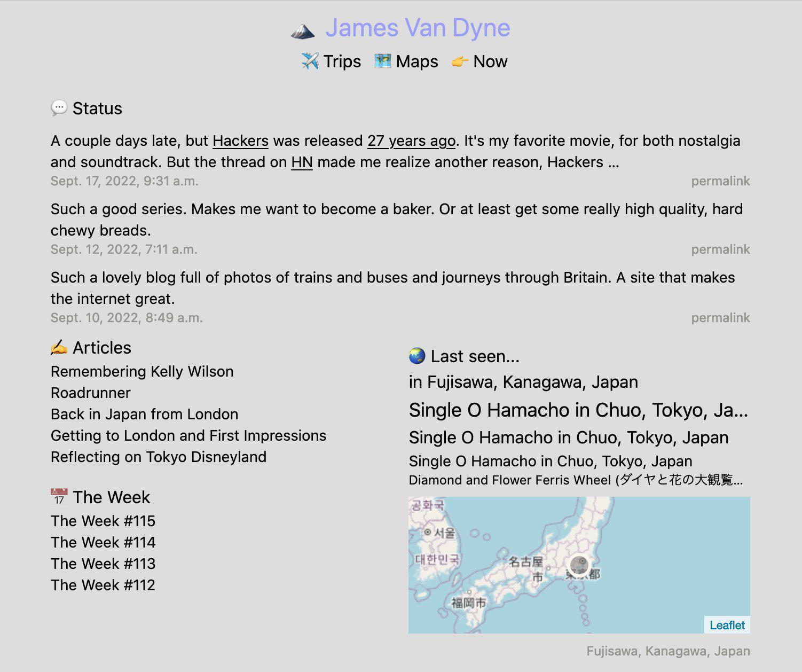Click the mountain icon beside James Van Dyne
Viewport: 802px width, 672px height.
pyautogui.click(x=303, y=30)
